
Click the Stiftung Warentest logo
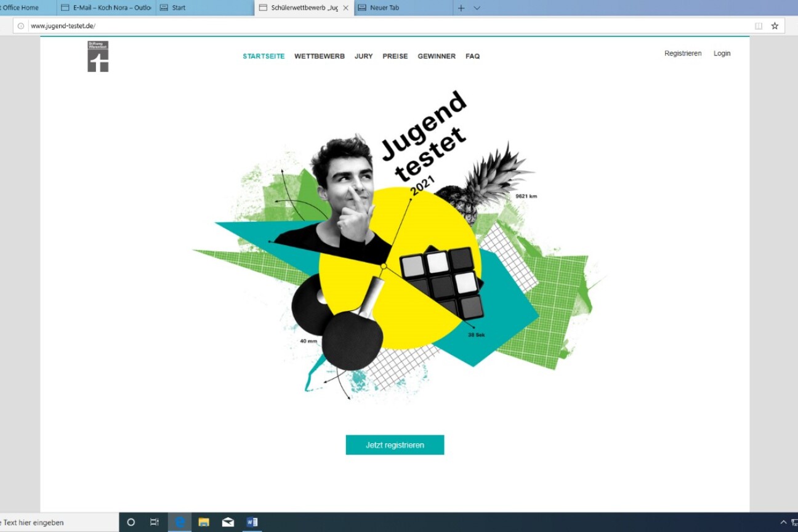point(98,57)
